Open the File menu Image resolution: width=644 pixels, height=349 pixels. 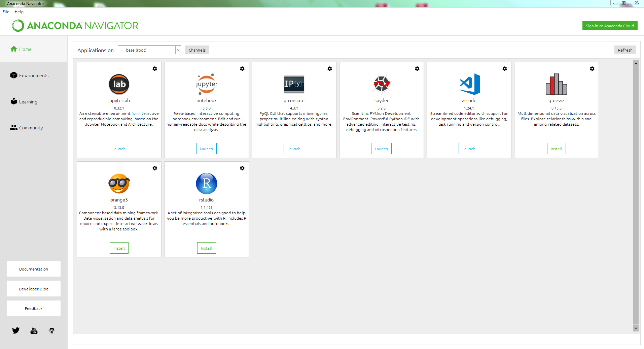pyautogui.click(x=6, y=12)
